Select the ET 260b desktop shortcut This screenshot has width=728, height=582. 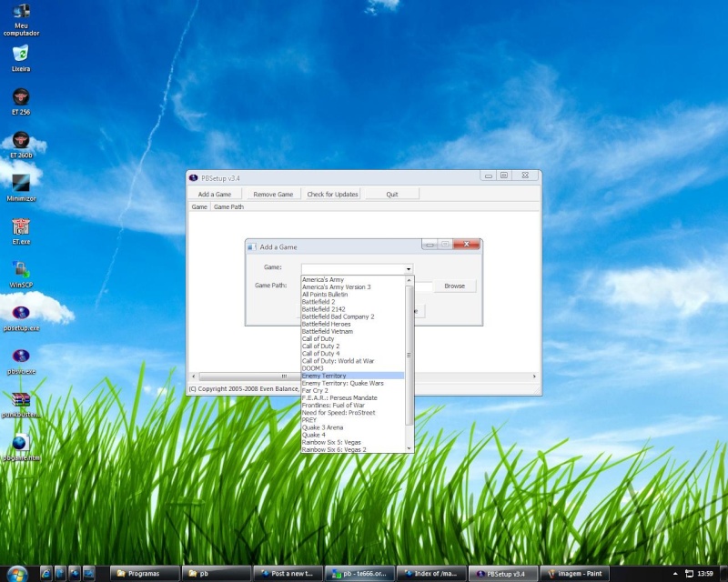(21, 145)
